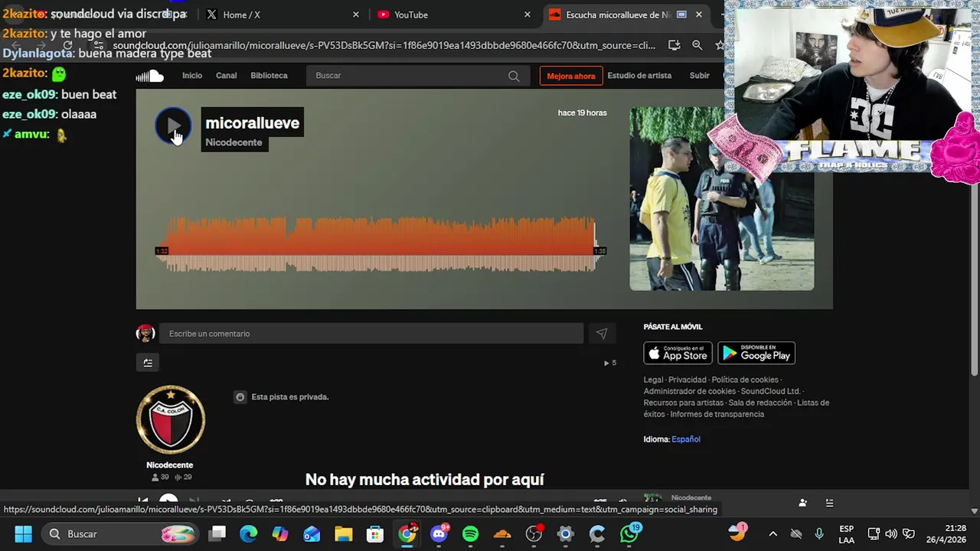Open Informes de transparencia footer link
This screenshot has width=980, height=551.
point(717,414)
